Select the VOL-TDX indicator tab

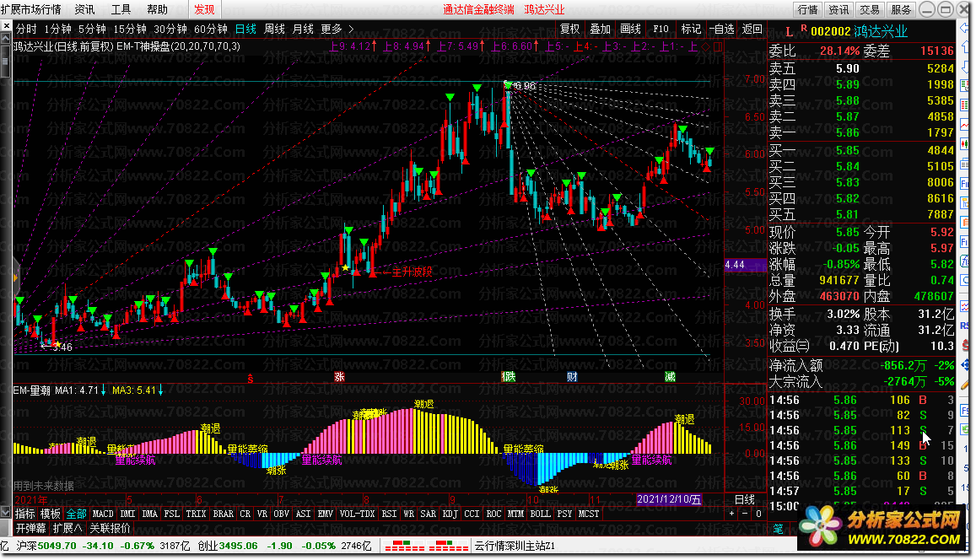click(x=358, y=514)
